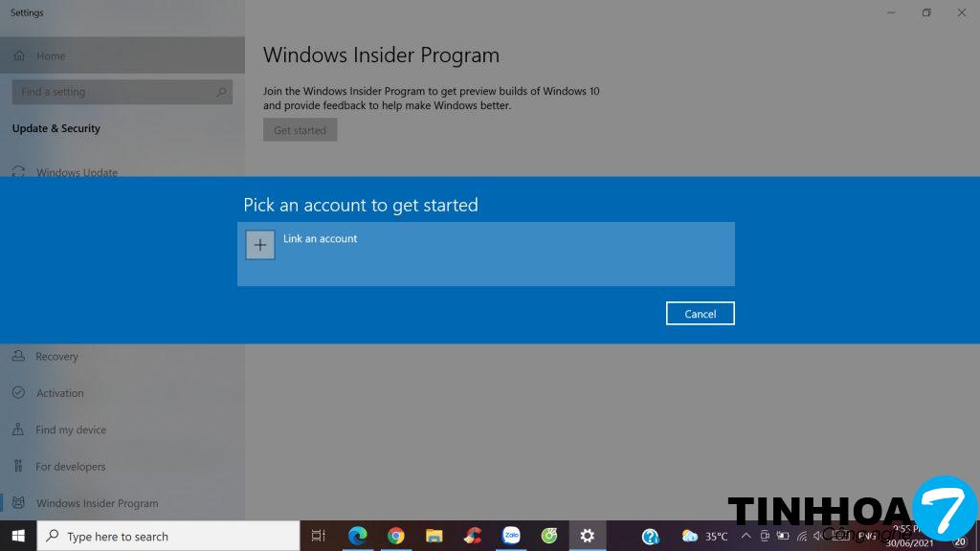Open Task View from the taskbar
Screen dimensions: 980x551
point(319,536)
